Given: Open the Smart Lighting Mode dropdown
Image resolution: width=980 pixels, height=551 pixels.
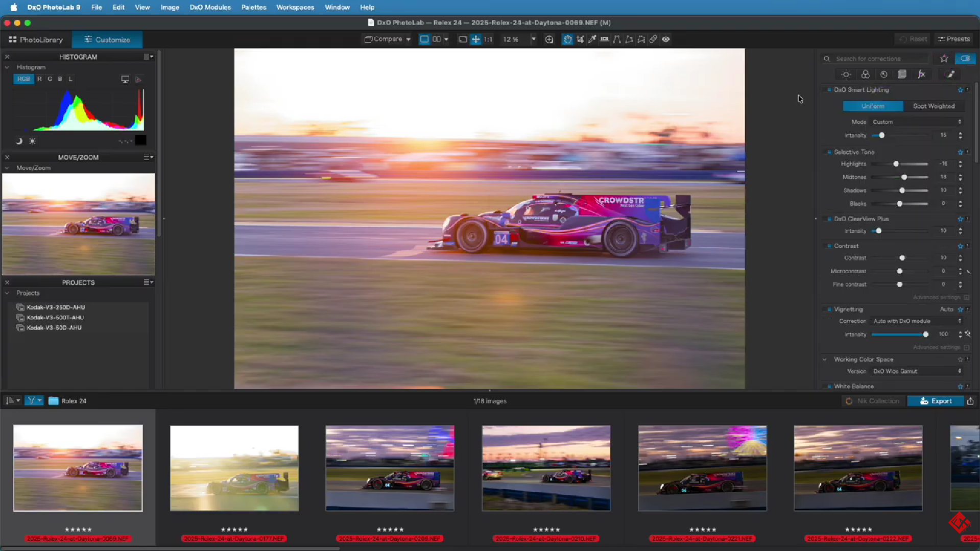Looking at the screenshot, I should (917, 122).
